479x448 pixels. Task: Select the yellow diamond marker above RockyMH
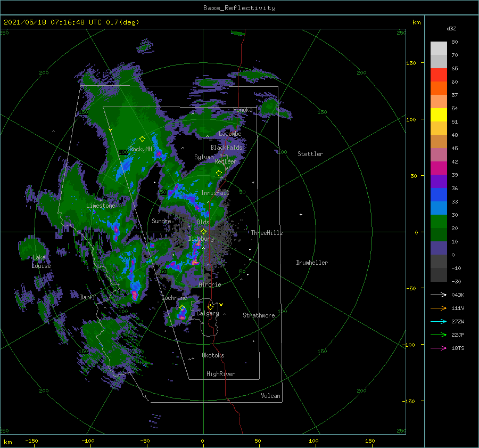142,139
